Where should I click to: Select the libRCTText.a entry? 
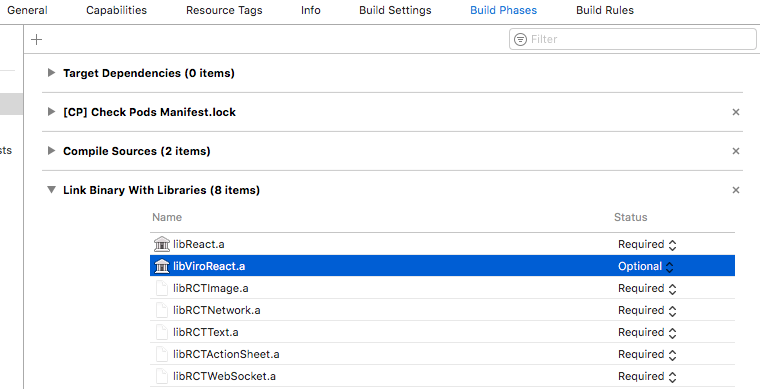(x=206, y=332)
